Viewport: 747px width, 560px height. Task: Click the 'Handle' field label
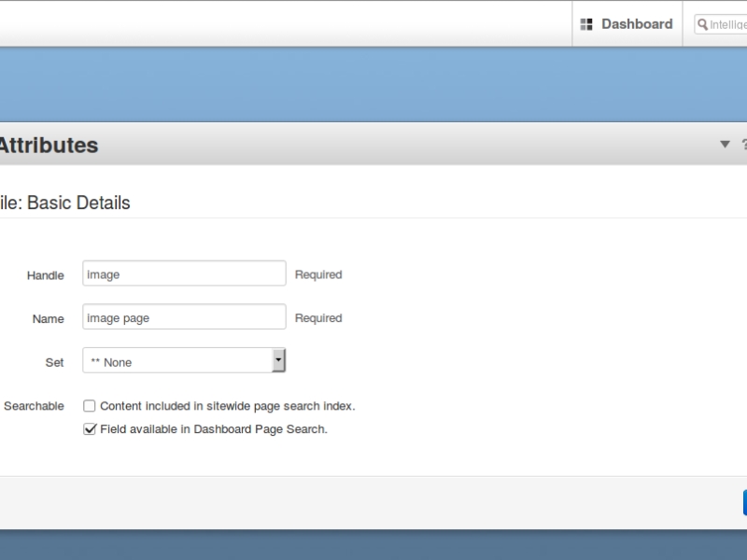click(x=45, y=275)
